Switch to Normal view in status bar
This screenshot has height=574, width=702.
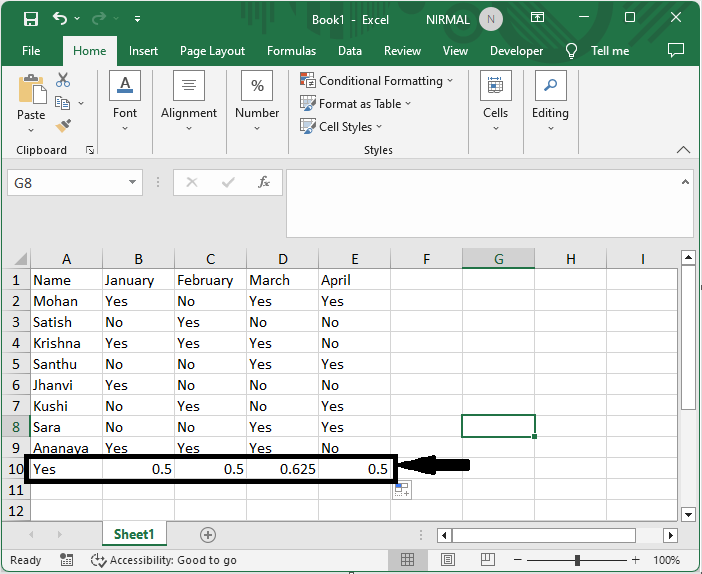pos(408,560)
